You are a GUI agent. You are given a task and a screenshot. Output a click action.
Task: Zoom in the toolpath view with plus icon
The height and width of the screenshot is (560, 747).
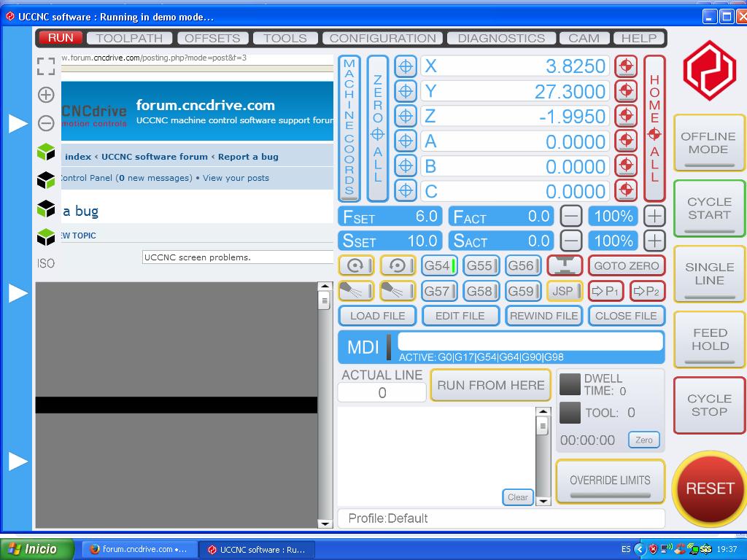coord(46,95)
